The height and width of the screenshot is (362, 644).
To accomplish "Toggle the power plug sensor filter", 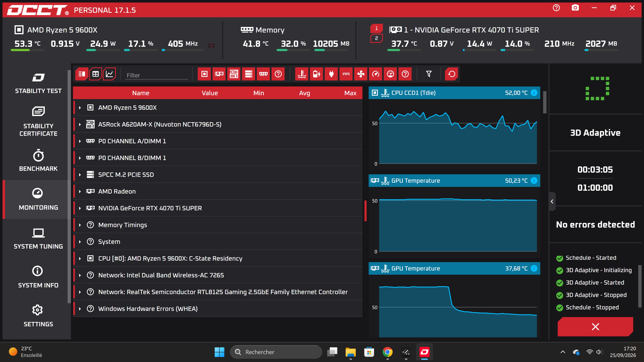I will coord(331,74).
